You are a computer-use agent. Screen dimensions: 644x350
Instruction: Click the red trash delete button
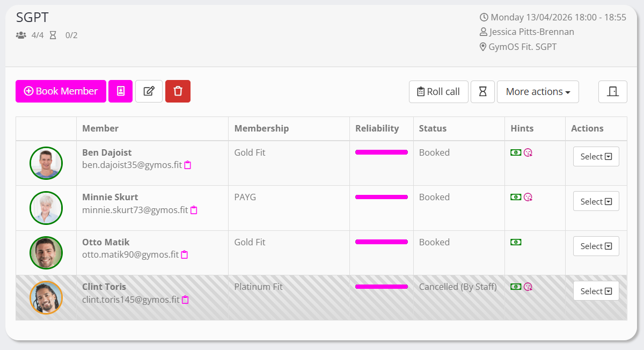click(178, 91)
